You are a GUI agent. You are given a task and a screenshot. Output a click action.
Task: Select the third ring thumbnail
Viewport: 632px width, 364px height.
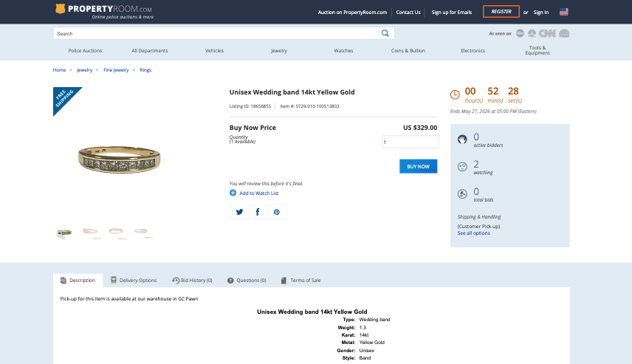click(116, 232)
